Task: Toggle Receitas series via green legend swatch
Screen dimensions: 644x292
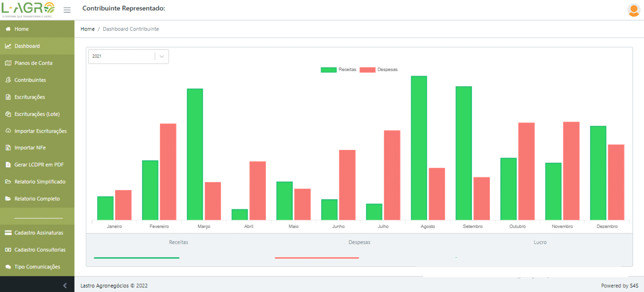Action: click(x=329, y=70)
